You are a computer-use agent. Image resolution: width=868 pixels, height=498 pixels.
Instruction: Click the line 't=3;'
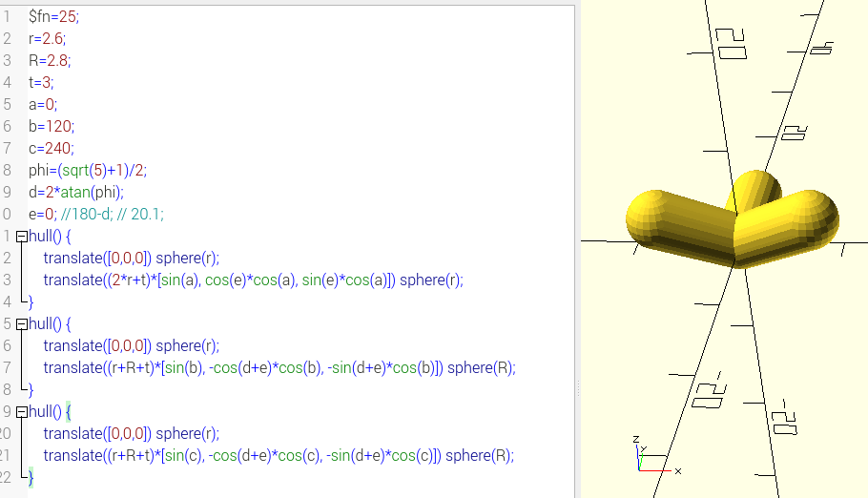coord(41,83)
